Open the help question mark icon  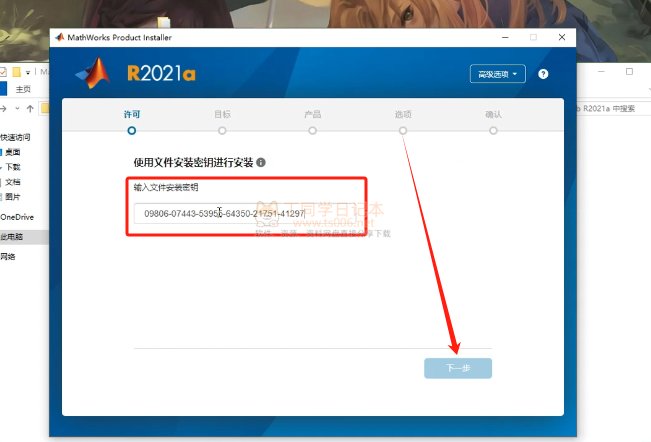pyautogui.click(x=543, y=74)
